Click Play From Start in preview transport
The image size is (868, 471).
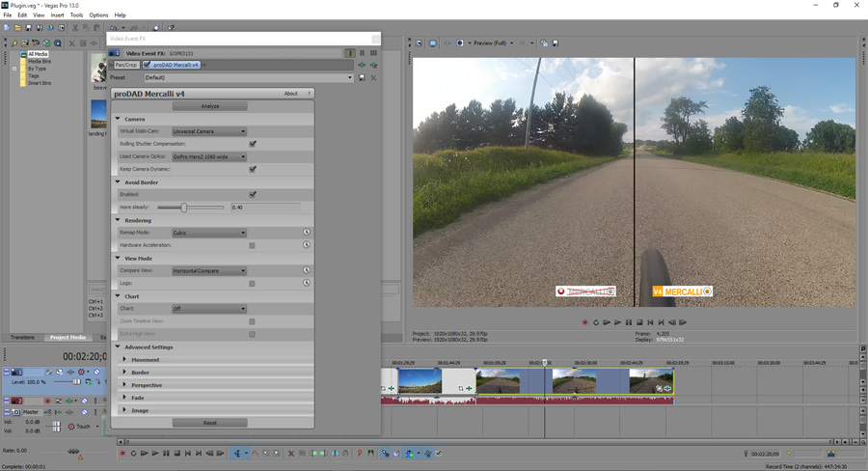tap(607, 322)
